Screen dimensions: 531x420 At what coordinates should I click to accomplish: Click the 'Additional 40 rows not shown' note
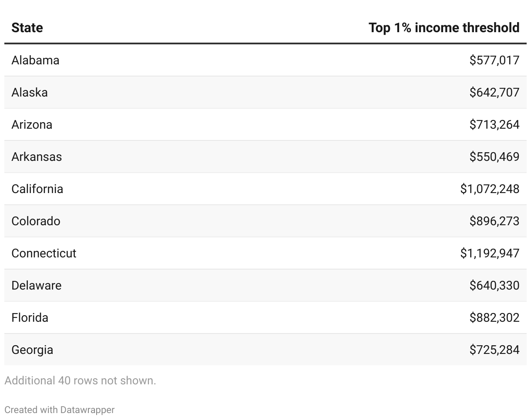click(x=80, y=380)
